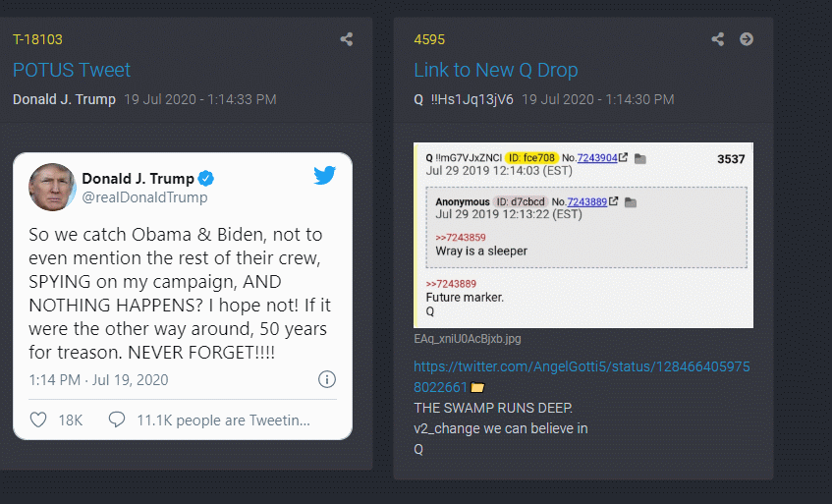Open the AngelGotti5 Twitter status URL

(x=582, y=376)
